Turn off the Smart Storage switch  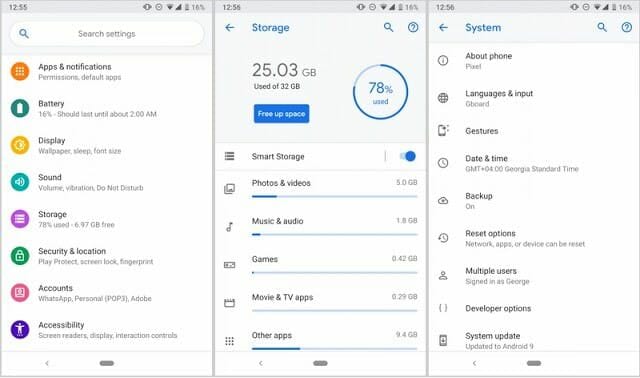(407, 156)
